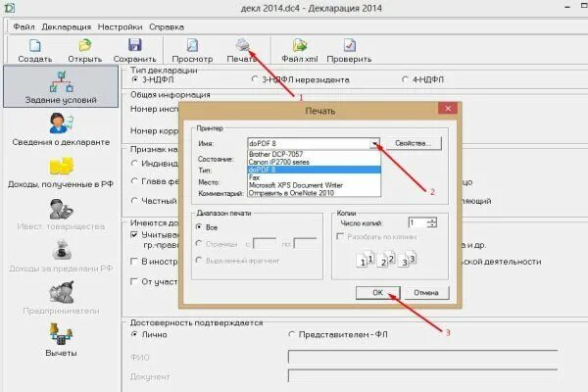Select doPDF 8 in printer list
Viewport: 588px width, 392px height.
[315, 170]
